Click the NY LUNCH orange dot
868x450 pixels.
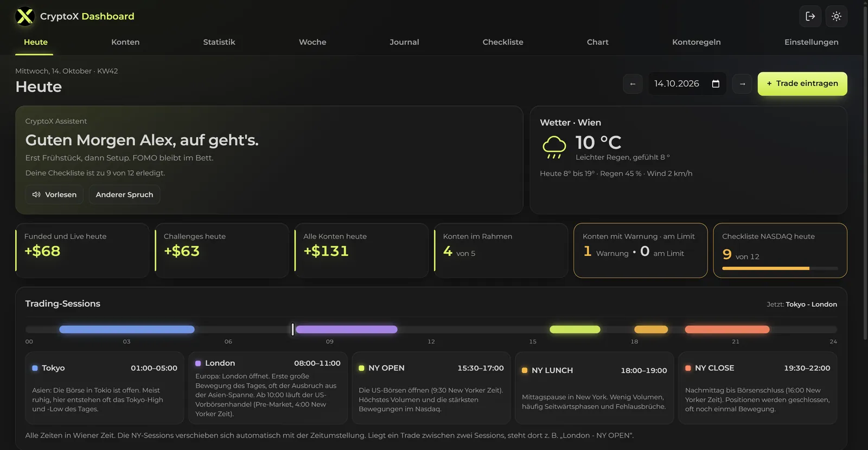pos(525,370)
